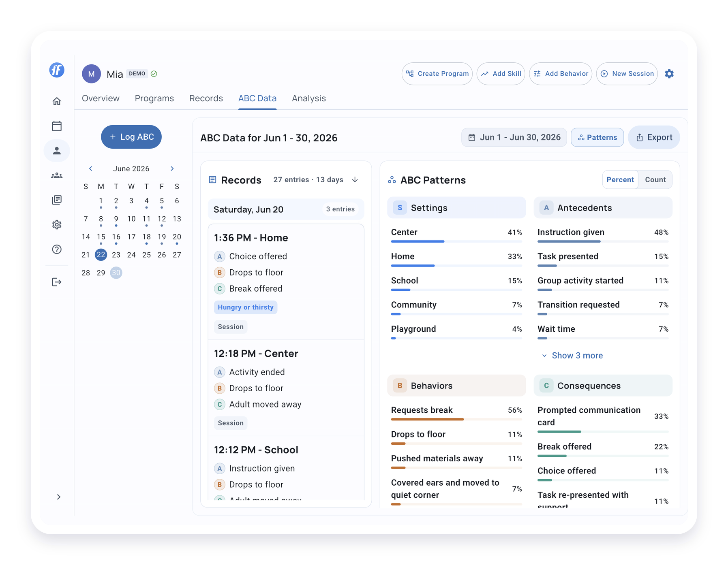The width and height of the screenshot is (728, 565).
Task: Click the C badge in Consequences header
Action: pyautogui.click(x=546, y=386)
